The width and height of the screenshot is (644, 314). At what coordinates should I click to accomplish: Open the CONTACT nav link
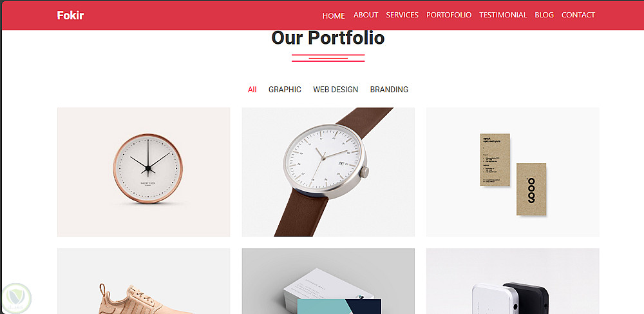tap(578, 15)
